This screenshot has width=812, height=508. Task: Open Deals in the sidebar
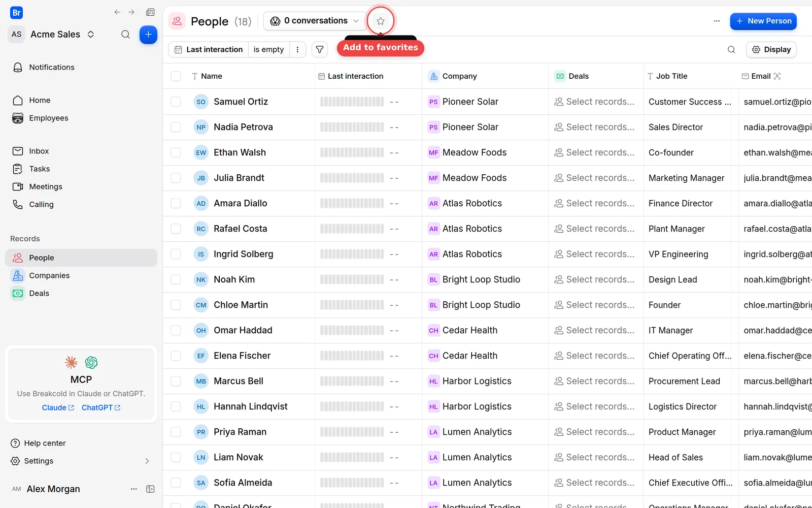pos(81,293)
